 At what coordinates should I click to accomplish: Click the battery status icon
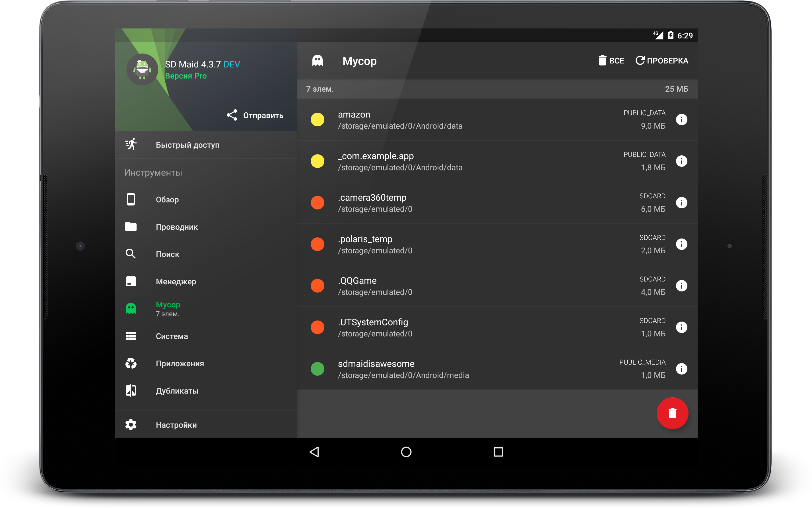click(671, 35)
